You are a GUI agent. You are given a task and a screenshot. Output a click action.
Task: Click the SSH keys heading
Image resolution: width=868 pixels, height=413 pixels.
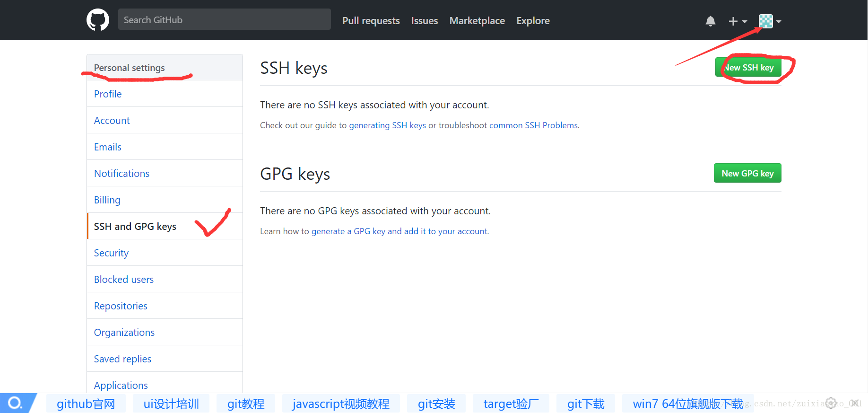click(x=294, y=68)
